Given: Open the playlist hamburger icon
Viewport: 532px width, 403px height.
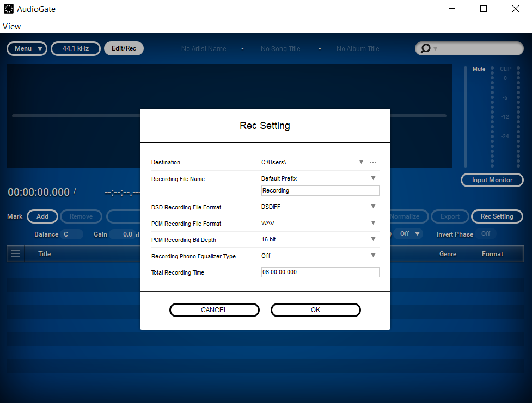Looking at the screenshot, I should click(x=15, y=253).
